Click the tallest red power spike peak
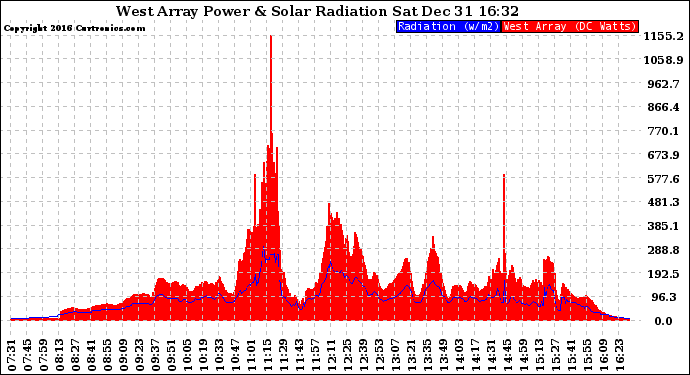Viewport: 690px width, 375px height. point(271,37)
